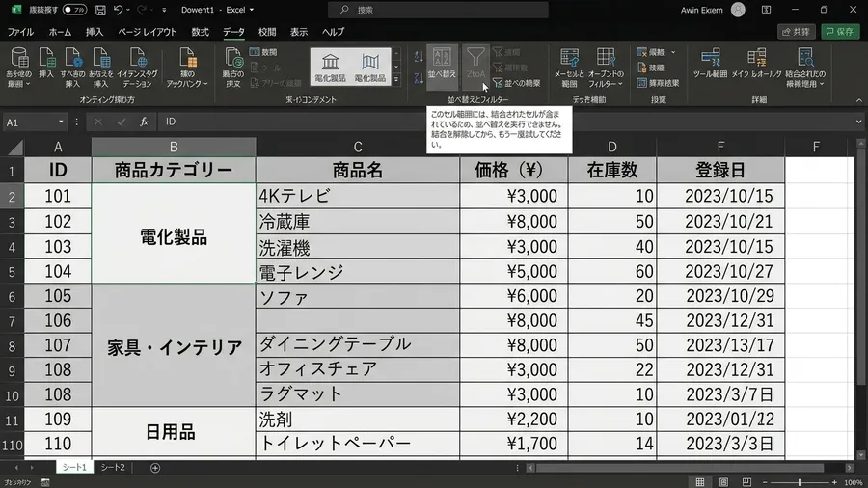
Task: Click the zoom in plus button
Action: point(835,482)
